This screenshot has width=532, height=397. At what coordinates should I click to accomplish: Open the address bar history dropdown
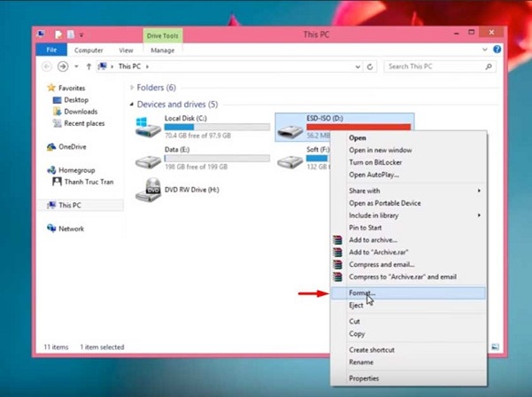[358, 66]
